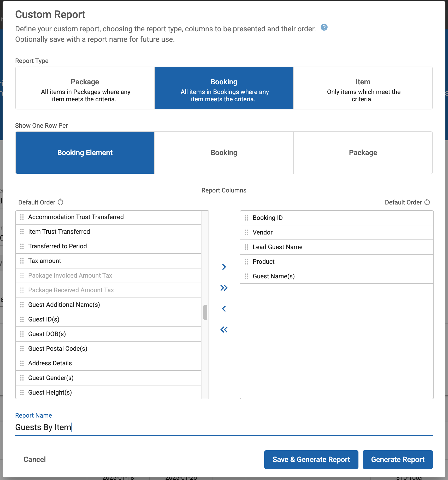The image size is (448, 480).
Task: Click the blue help question mark icon
Action: point(324,27)
